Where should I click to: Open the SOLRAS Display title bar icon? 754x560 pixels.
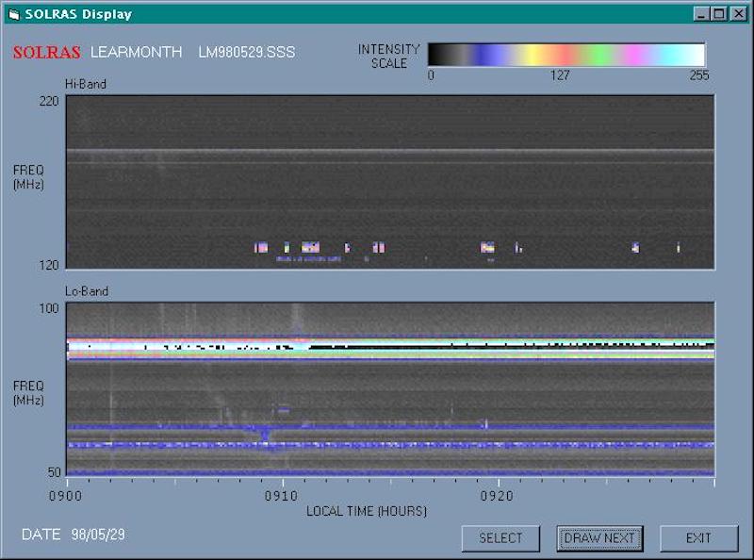pyautogui.click(x=12, y=14)
